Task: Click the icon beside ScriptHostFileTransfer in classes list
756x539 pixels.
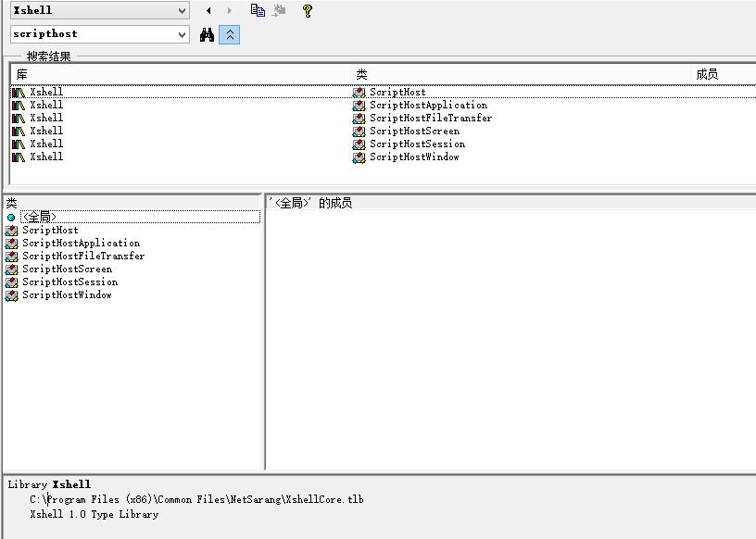Action: tap(11, 257)
